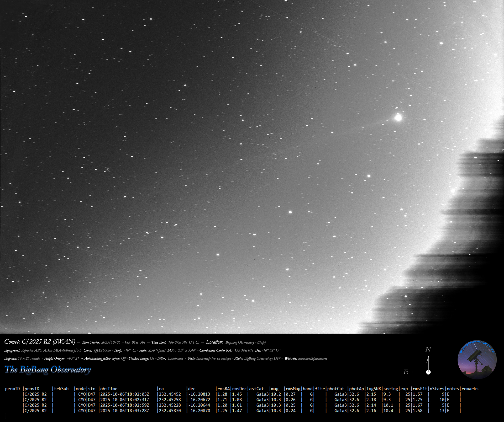The height and width of the screenshot is (422, 504).
Task: Click the bright comet nucleus
Action: tap(398, 117)
